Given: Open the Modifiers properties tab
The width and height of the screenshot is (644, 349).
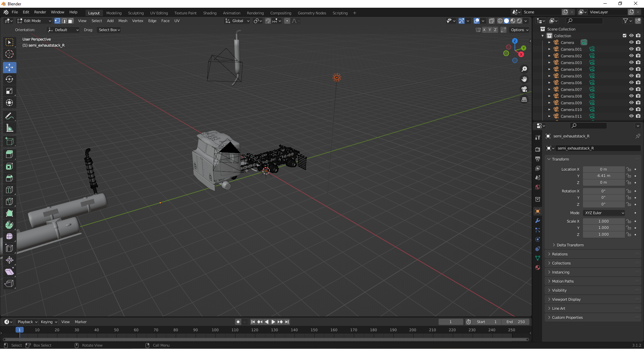Looking at the screenshot, I should pyautogui.click(x=538, y=221).
